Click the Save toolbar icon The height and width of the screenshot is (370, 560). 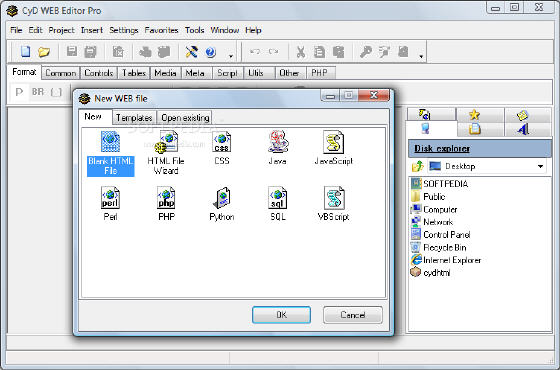click(x=72, y=52)
